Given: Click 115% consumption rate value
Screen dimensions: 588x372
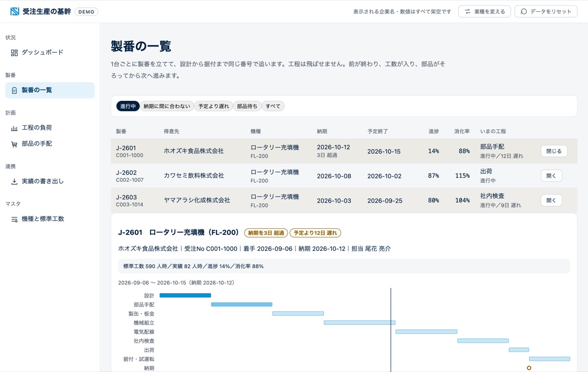Looking at the screenshot, I should click(x=462, y=176).
